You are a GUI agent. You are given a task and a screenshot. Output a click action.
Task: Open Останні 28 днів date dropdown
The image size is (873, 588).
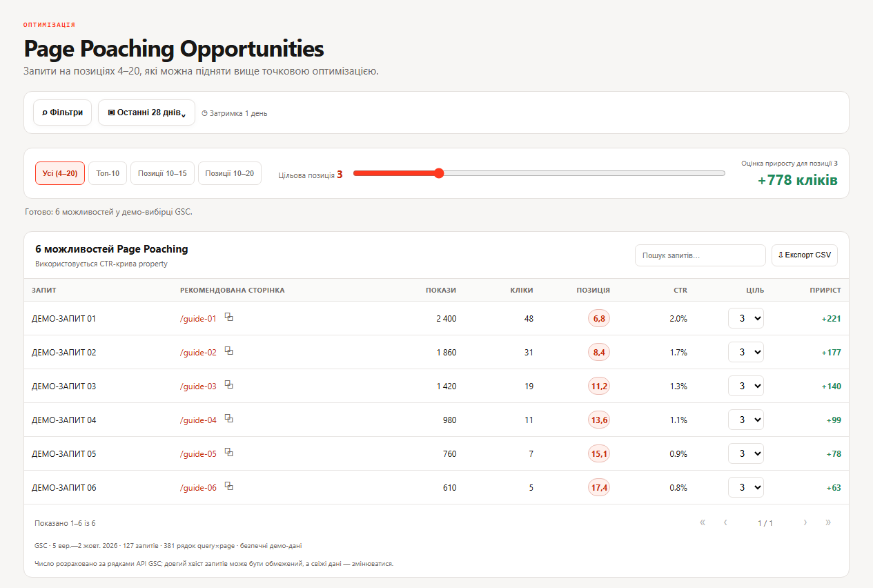(146, 112)
